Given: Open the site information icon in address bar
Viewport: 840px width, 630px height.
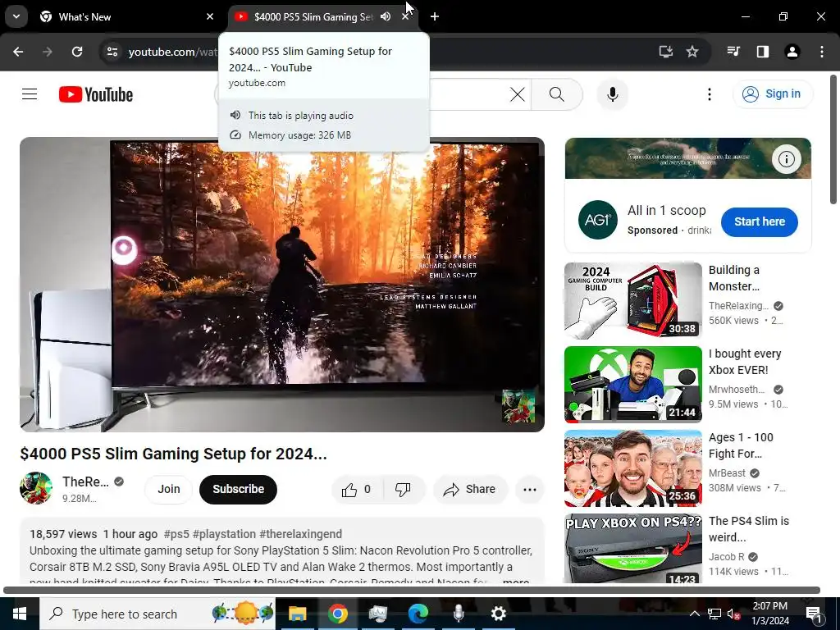Looking at the screenshot, I should pyautogui.click(x=112, y=52).
